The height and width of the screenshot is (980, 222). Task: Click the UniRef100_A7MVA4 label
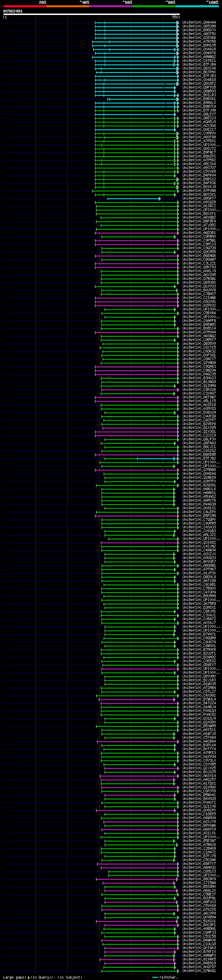199,332
